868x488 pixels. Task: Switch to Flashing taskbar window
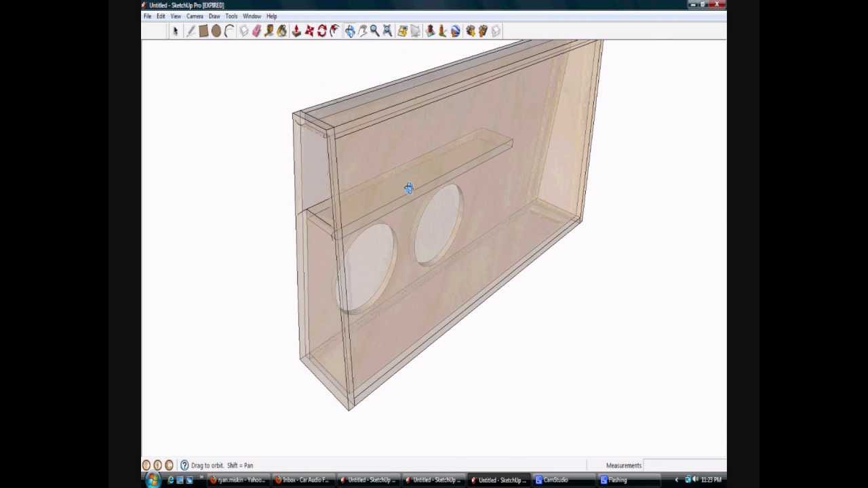coord(628,480)
